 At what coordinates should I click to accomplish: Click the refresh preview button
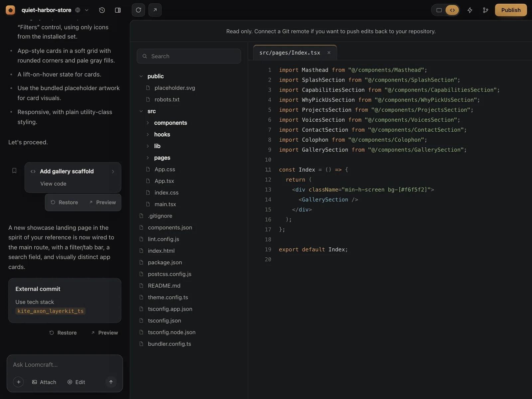pyautogui.click(x=138, y=10)
